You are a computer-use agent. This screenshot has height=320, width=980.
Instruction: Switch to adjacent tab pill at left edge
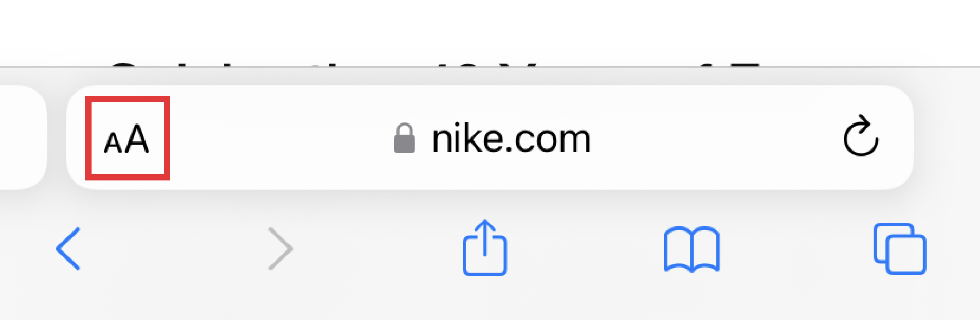(23, 137)
